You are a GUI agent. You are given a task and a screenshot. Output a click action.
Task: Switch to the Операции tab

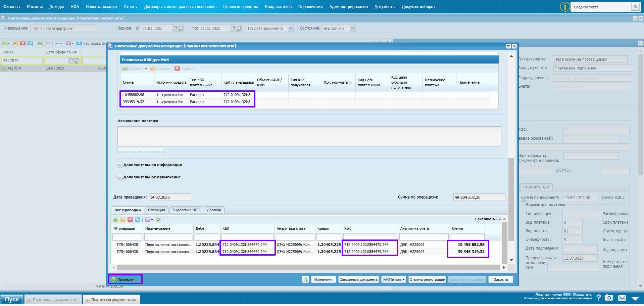[x=156, y=210]
